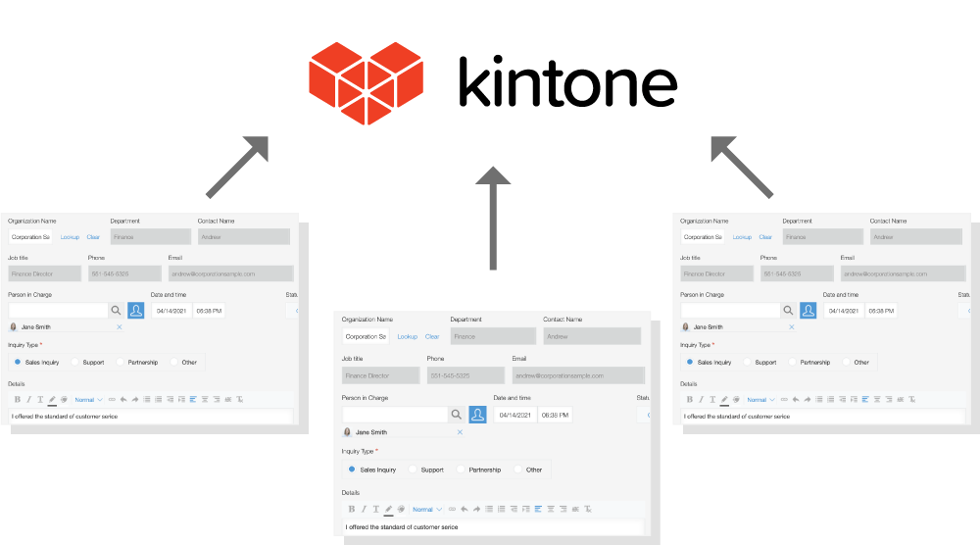Screen dimensions: 980x545
Task: Open the Normal text size dropdown in the center form
Action: pyautogui.click(x=426, y=509)
